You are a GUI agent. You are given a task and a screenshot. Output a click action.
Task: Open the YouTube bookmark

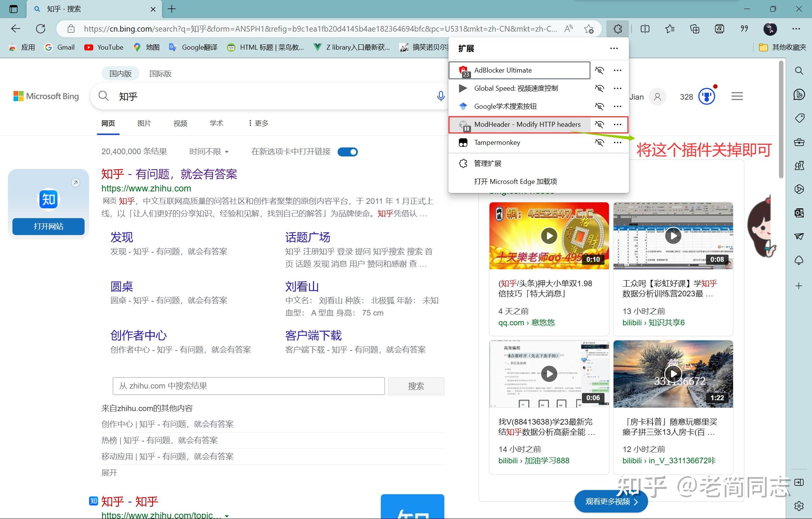click(104, 47)
